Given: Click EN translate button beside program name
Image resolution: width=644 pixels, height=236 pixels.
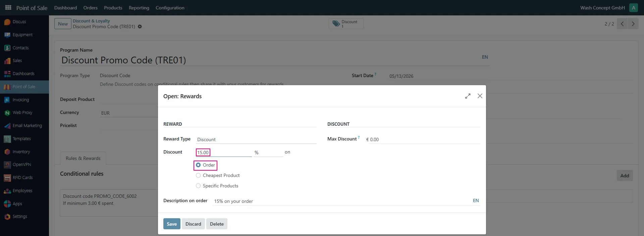Looking at the screenshot, I should (x=485, y=57).
